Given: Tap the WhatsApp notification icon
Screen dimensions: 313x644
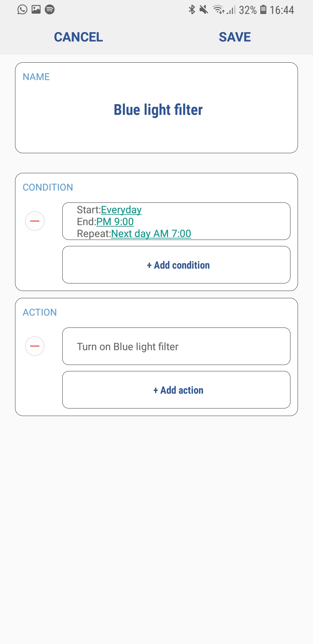Looking at the screenshot, I should point(22,10).
